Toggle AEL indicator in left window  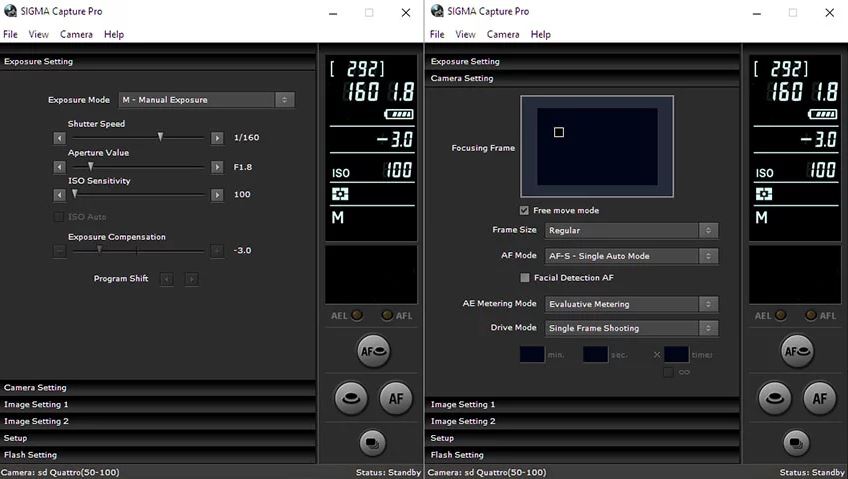pyautogui.click(x=357, y=315)
